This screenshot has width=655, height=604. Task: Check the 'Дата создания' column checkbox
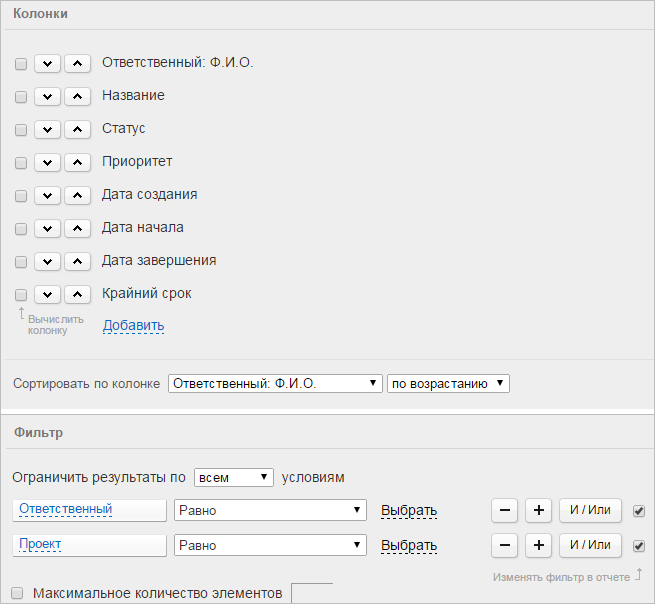21,196
